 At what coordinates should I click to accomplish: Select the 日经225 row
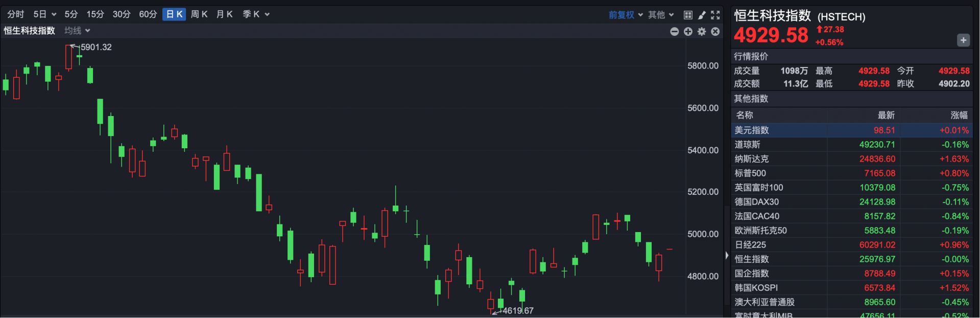pos(852,245)
